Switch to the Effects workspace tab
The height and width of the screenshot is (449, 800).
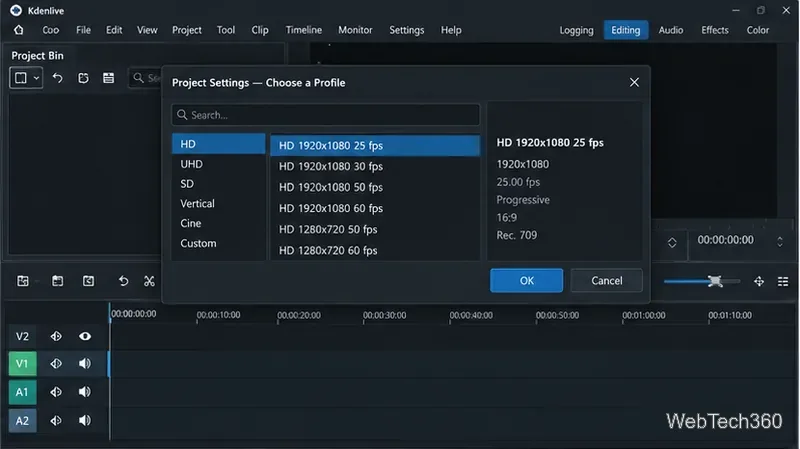click(715, 30)
